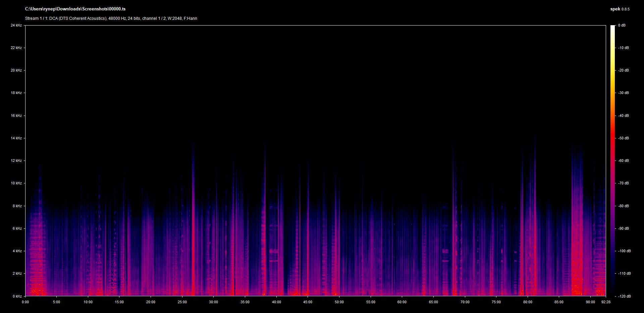This screenshot has height=313, width=644.
Task: Click the -120 dB scale label
Action: 624,296
